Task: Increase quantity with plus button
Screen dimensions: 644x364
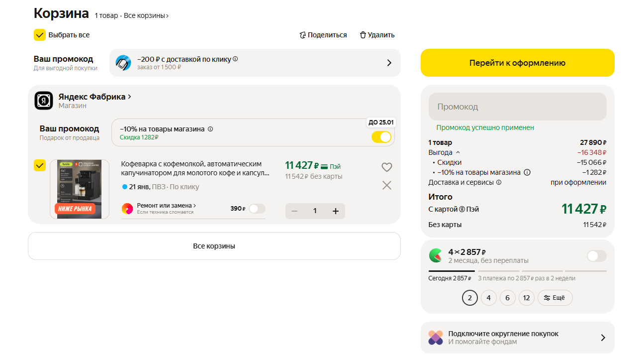Action: click(x=336, y=211)
